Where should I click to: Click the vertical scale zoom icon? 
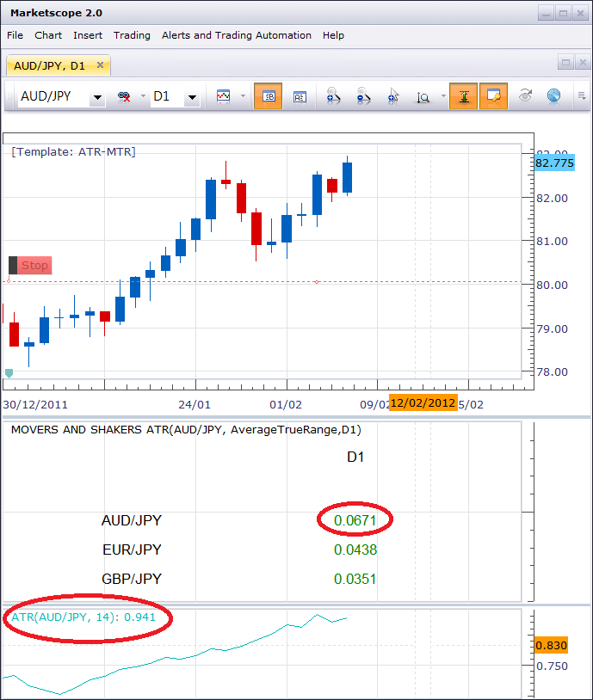(423, 97)
